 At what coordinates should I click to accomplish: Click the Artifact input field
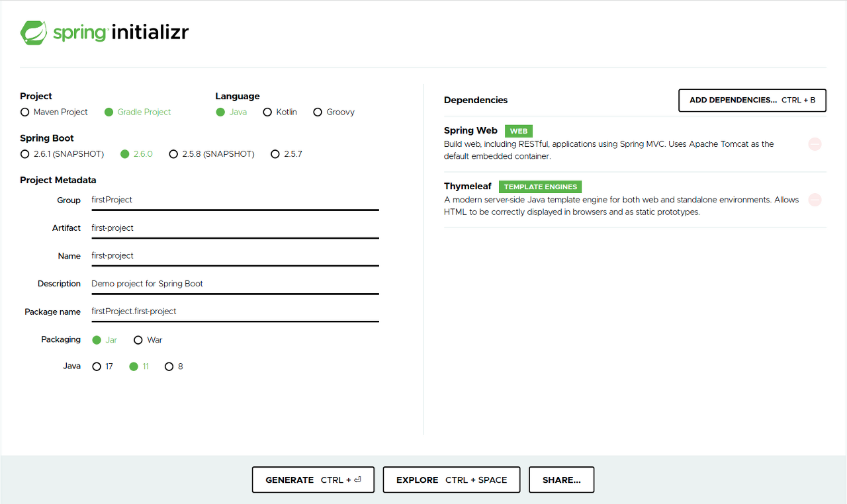click(235, 228)
